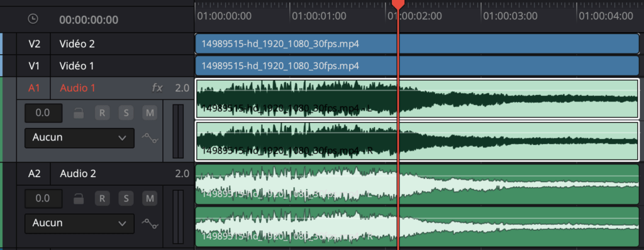The image size is (644, 250).
Task: Select the video clip on track V1
Action: [417, 65]
